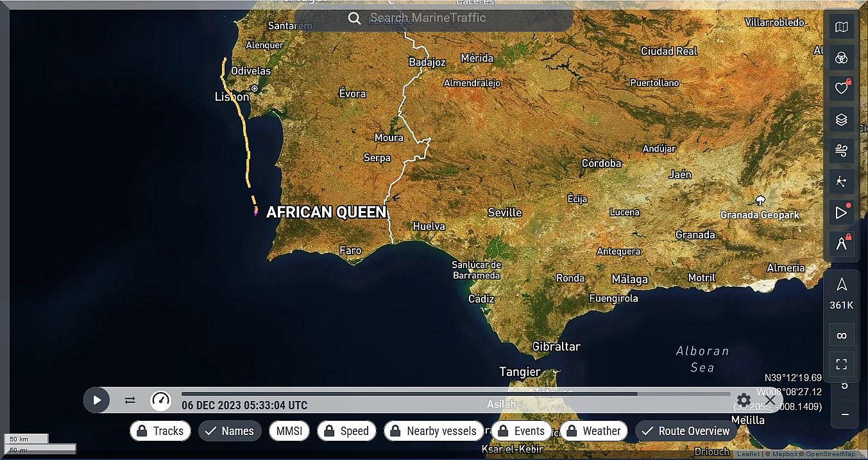Zoom out the map with minus button
Viewport: 868px width, 460px height.
point(844,415)
